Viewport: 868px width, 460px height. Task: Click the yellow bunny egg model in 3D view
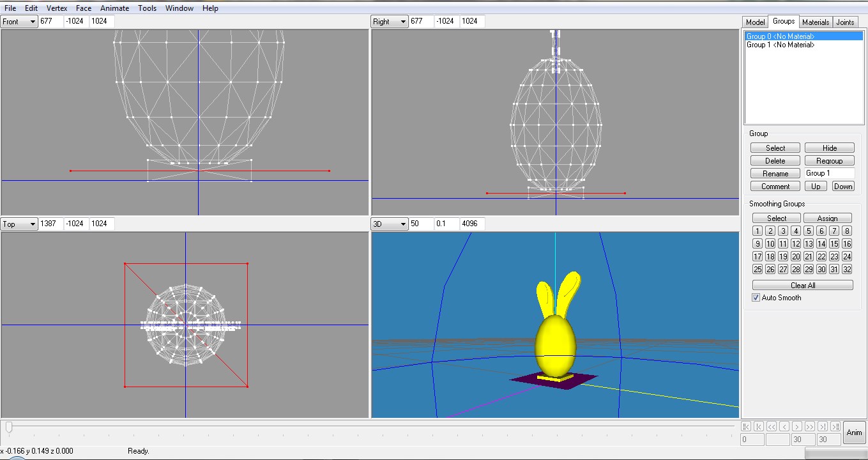pyautogui.click(x=556, y=345)
